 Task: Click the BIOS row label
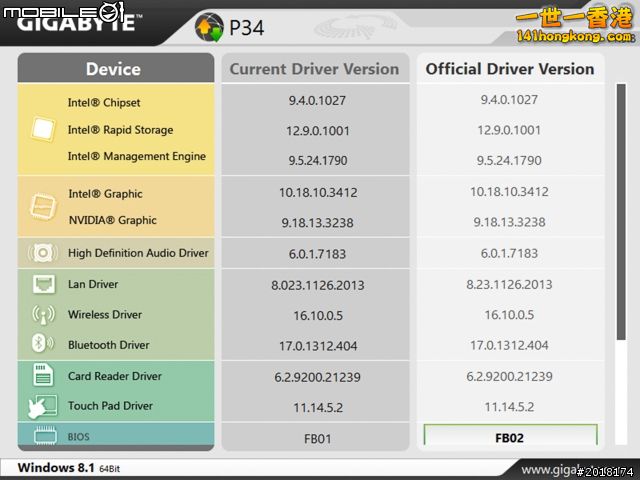point(78,437)
